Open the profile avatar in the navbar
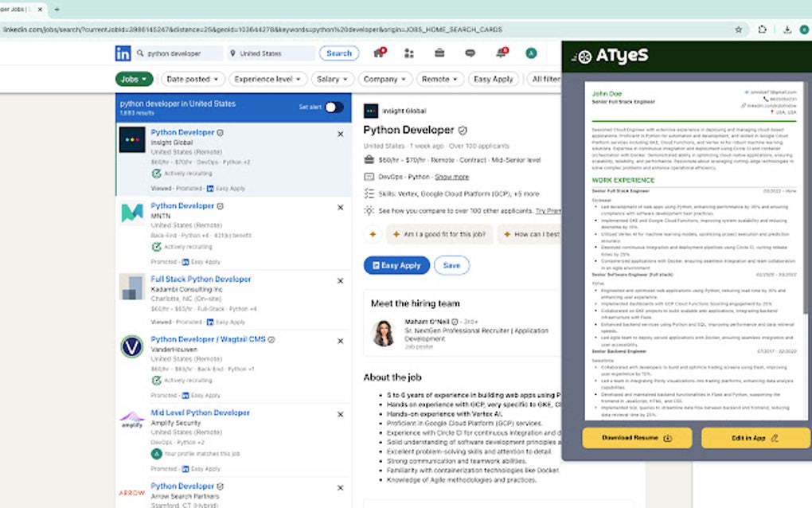The height and width of the screenshot is (508, 812). coord(531,53)
